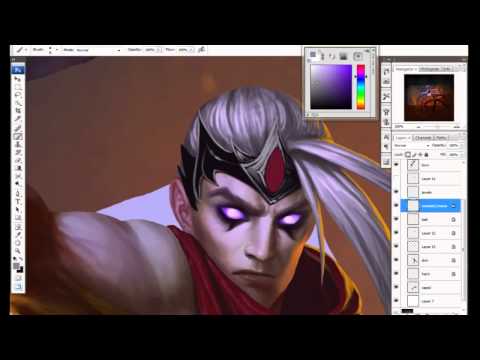Screen dimensions: 480x360
Task: Open the bottom collapsed panel icon in dock
Action: click(x=386, y=162)
